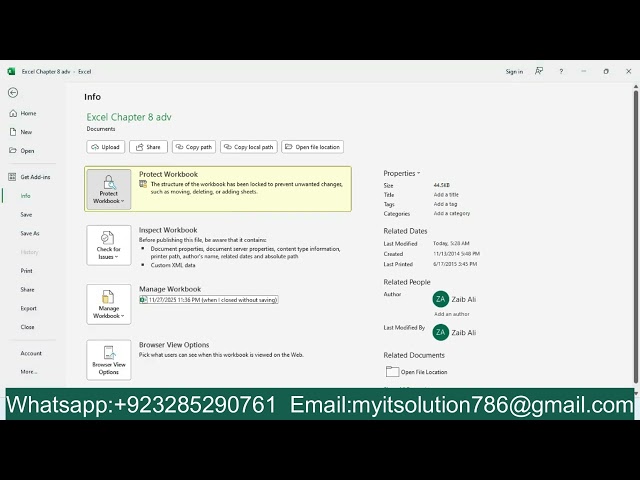Click the Copy path button

point(194,147)
